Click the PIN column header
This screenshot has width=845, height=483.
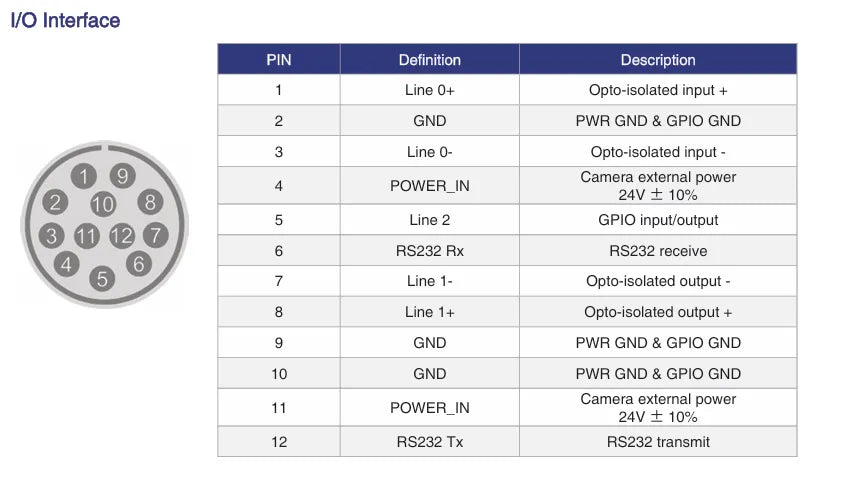pyautogui.click(x=279, y=60)
